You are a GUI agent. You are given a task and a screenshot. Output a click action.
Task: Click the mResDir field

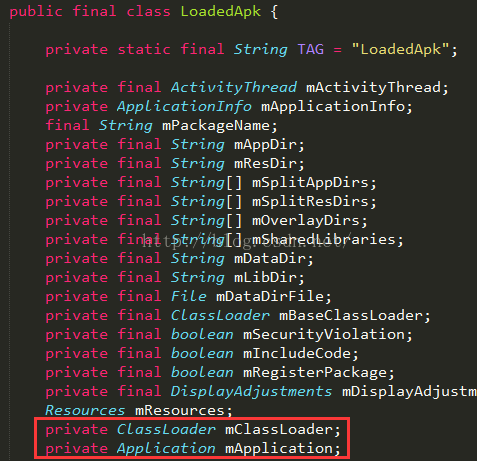pos(265,164)
